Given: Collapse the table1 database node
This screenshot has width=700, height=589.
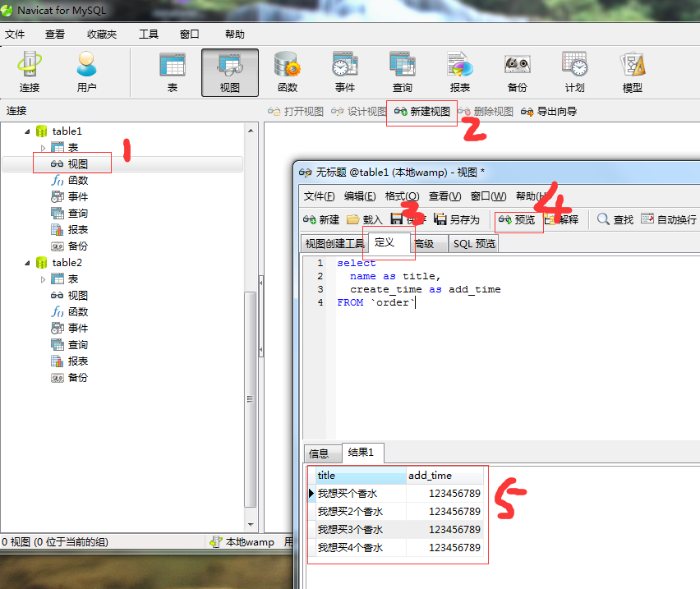Looking at the screenshot, I should [x=27, y=131].
